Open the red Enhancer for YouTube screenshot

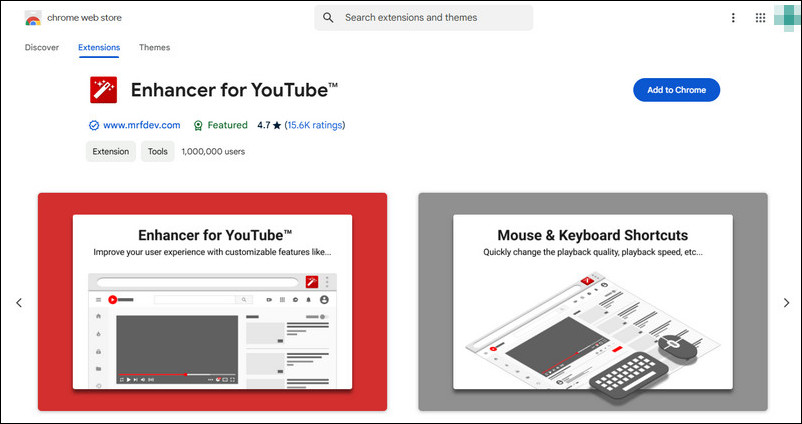(212, 302)
